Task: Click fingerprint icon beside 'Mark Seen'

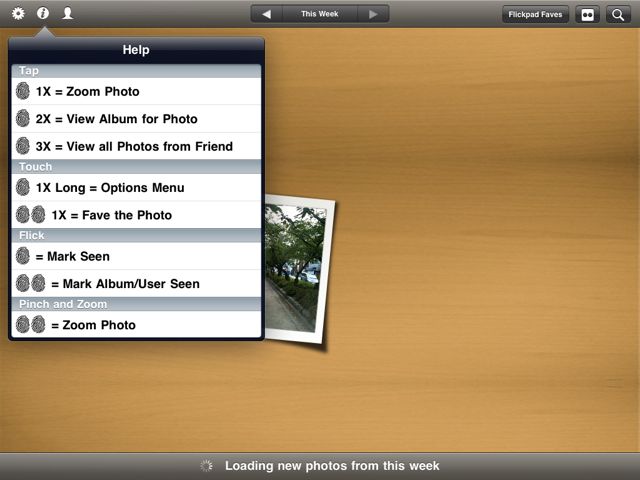Action: click(x=23, y=256)
